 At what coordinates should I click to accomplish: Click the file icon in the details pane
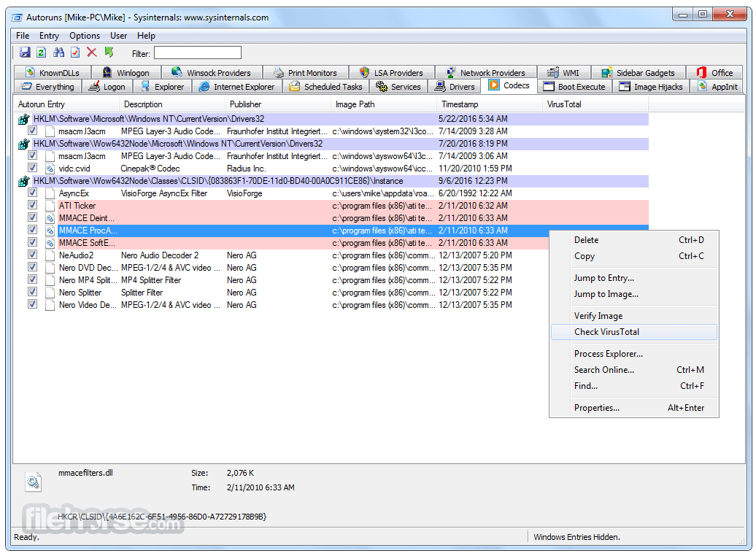click(34, 482)
